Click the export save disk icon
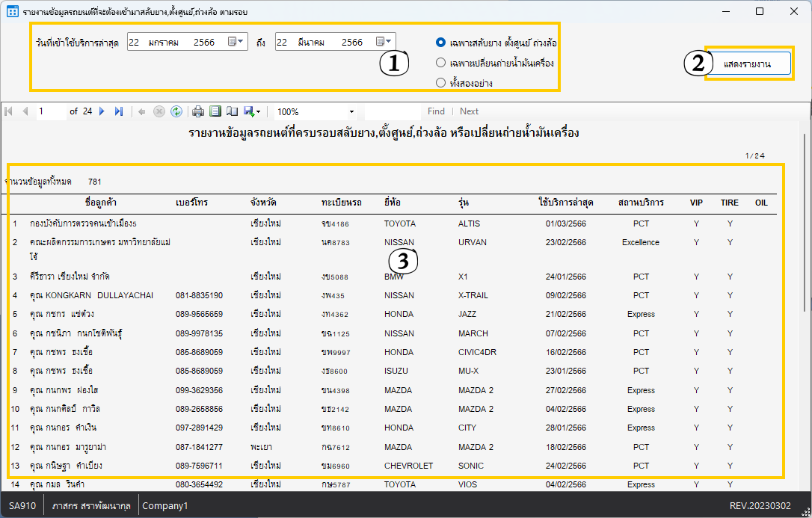The width and height of the screenshot is (812, 518). click(x=249, y=111)
